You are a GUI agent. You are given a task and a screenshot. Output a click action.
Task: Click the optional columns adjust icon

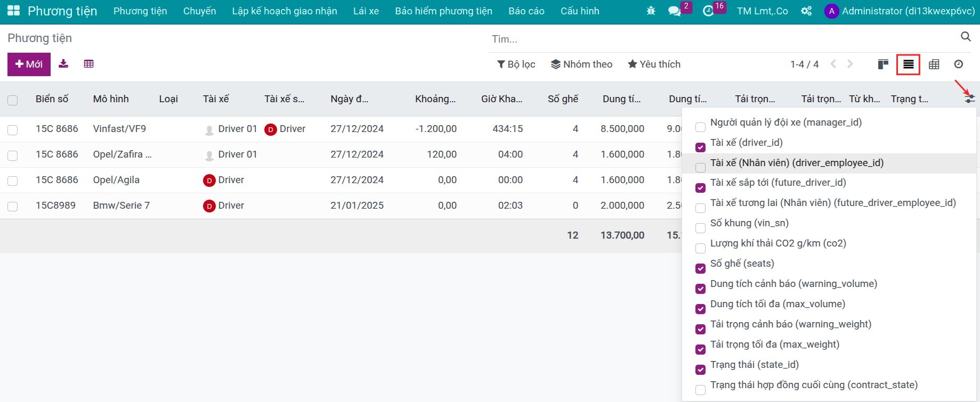pyautogui.click(x=969, y=99)
